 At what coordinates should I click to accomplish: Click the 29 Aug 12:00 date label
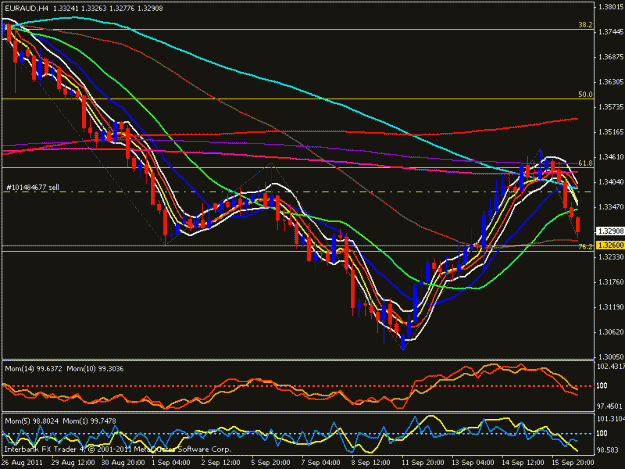click(73, 463)
